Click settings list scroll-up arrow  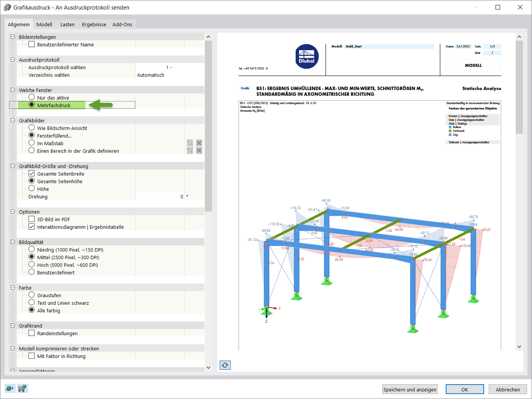click(x=208, y=37)
